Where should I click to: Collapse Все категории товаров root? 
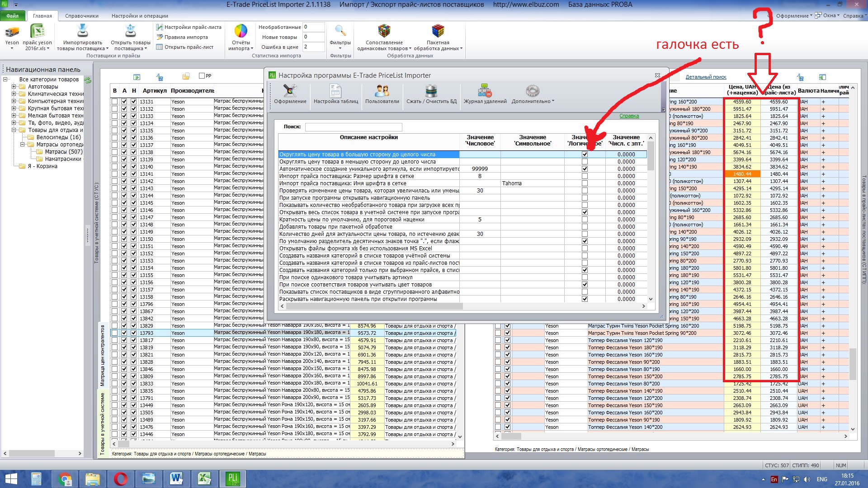coord(5,80)
